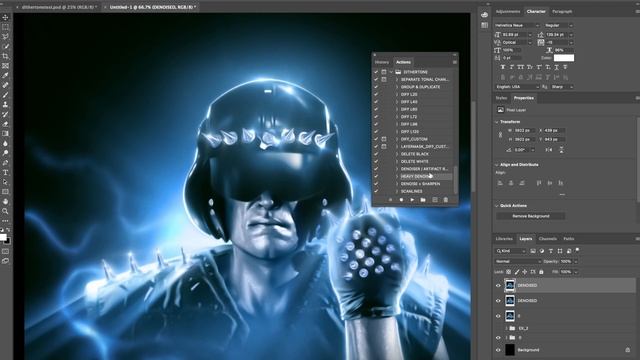
Task: Toggle dialog for DIFF_CUSTOM action
Action: pyautogui.click(x=384, y=139)
